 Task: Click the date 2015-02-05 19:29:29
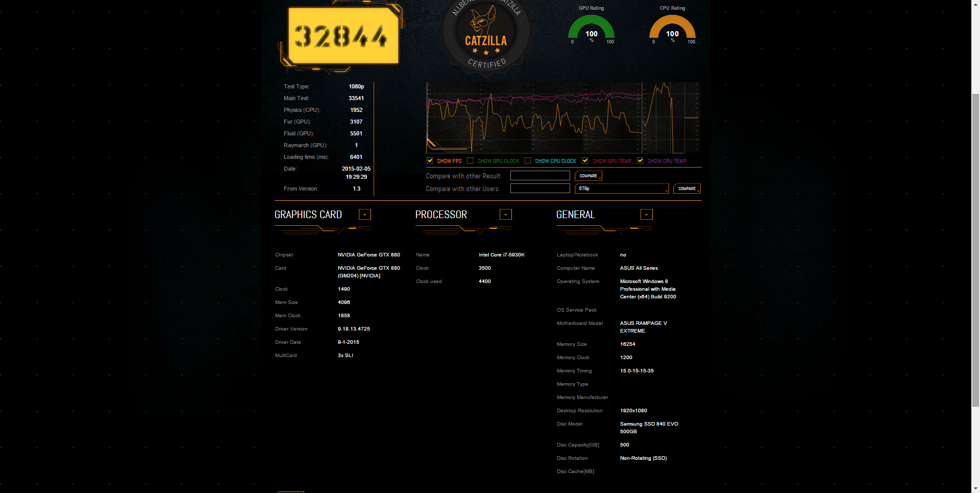tap(356, 173)
